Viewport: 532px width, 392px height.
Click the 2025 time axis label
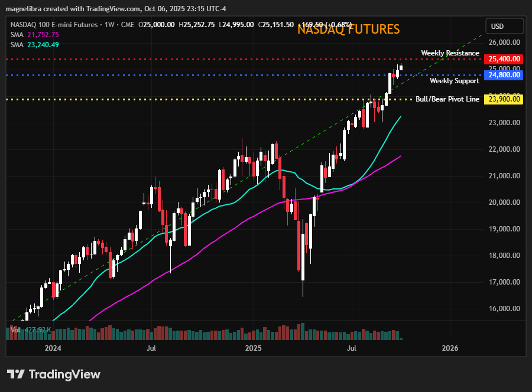[x=254, y=348]
